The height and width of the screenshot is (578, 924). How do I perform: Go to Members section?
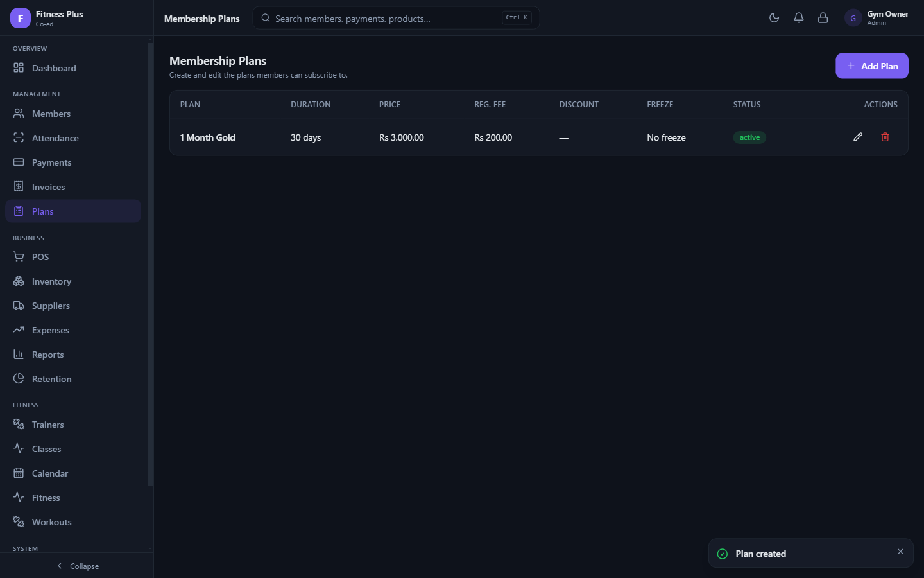73,114
